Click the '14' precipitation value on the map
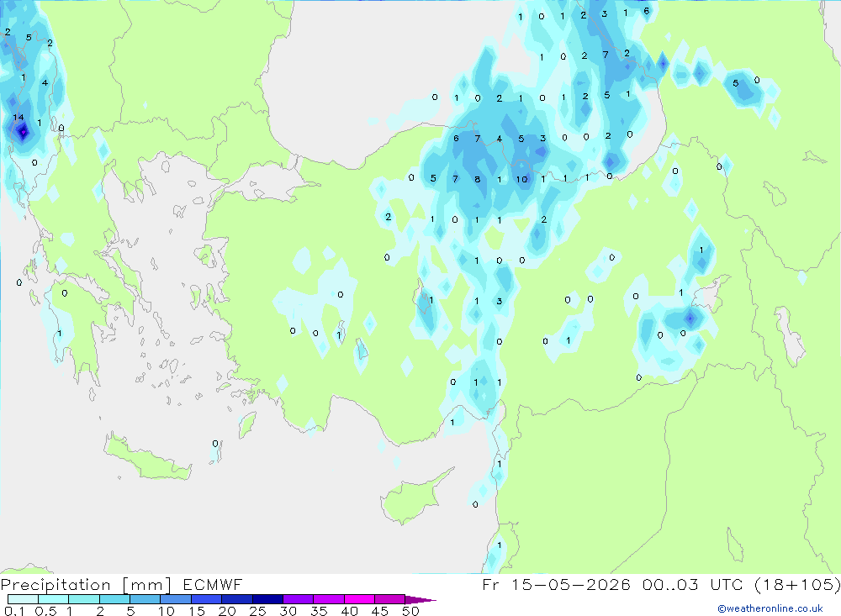841x616 pixels. (19, 117)
